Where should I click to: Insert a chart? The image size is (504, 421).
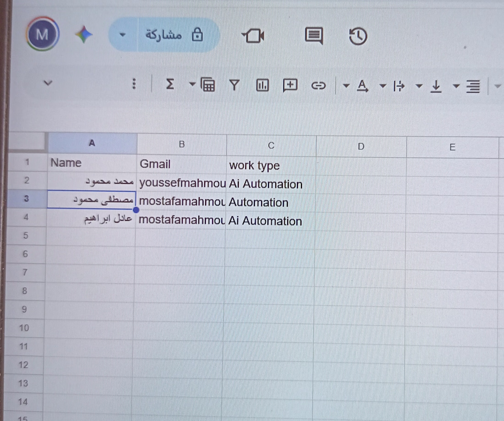[x=262, y=86]
